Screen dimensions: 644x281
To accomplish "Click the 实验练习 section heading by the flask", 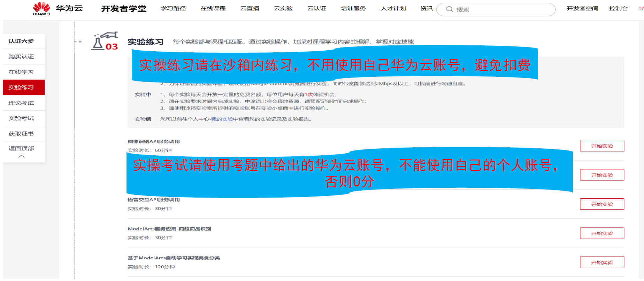I will pos(145,42).
